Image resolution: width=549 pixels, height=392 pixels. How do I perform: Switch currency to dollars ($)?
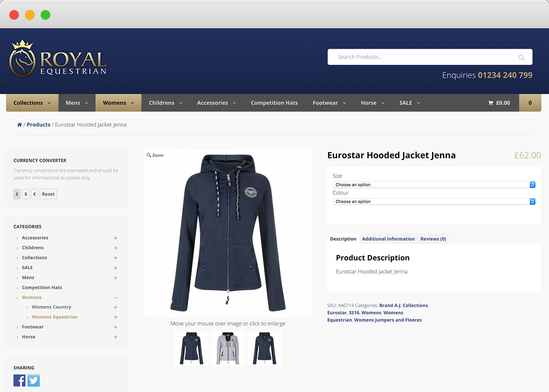[x=26, y=194]
